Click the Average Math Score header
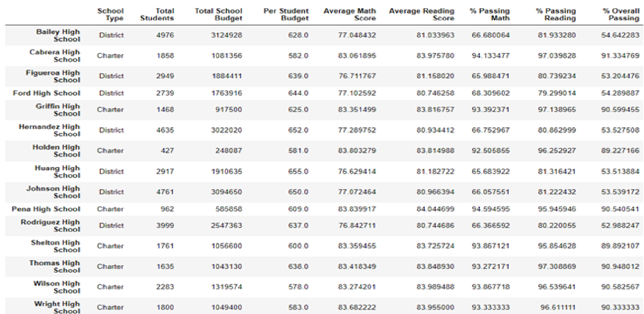The height and width of the screenshot is (314, 644). (x=350, y=14)
